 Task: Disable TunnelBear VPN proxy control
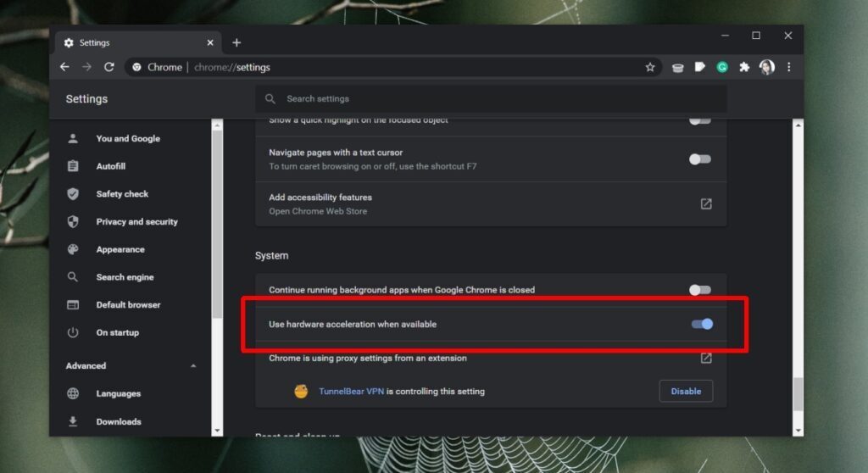(x=686, y=391)
